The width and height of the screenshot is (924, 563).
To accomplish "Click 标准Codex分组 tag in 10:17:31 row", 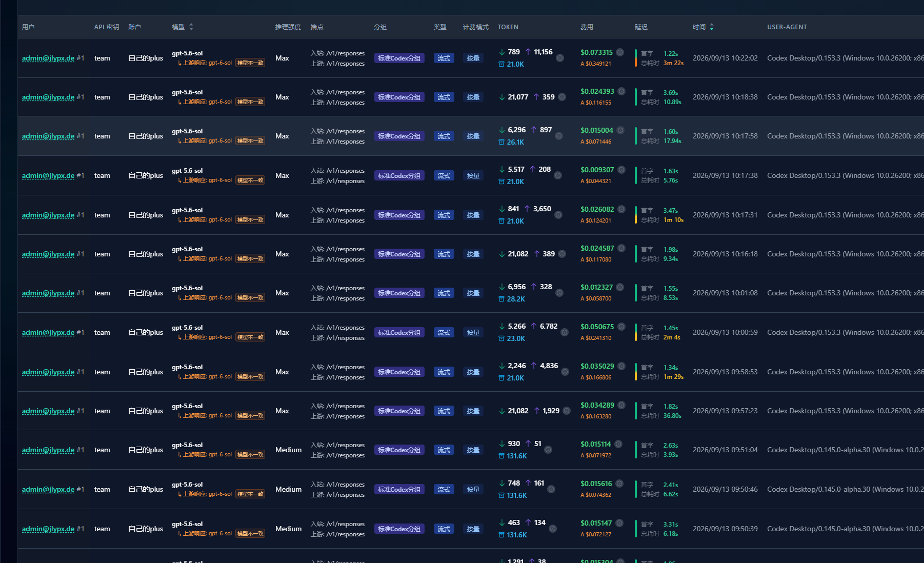I will [399, 215].
